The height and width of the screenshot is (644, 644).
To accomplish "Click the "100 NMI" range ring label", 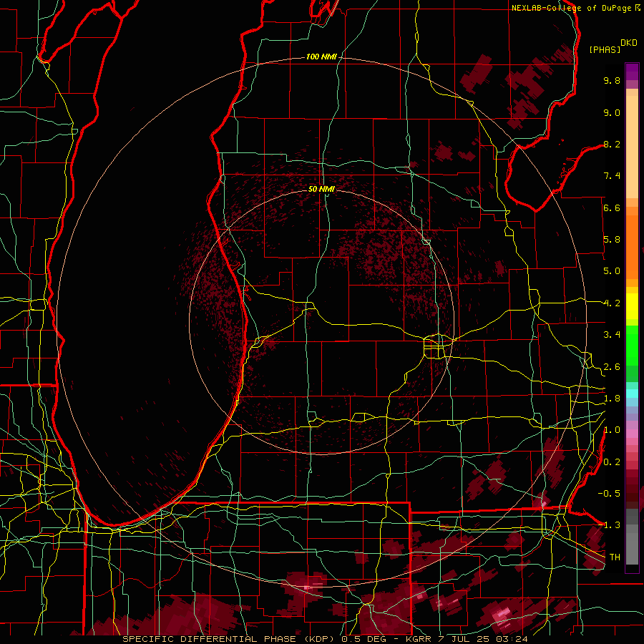I will pyautogui.click(x=321, y=57).
